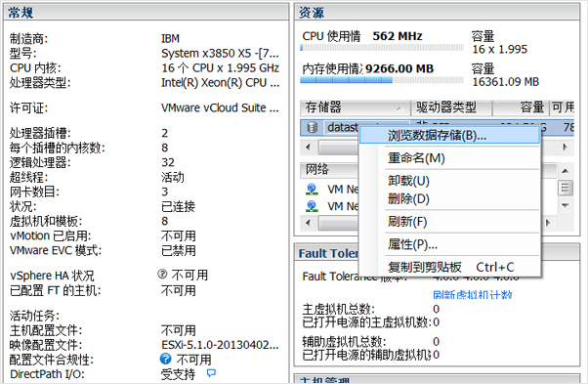
Task: Choose Refresh (刷新(F)) in context menu
Action: [x=407, y=222]
